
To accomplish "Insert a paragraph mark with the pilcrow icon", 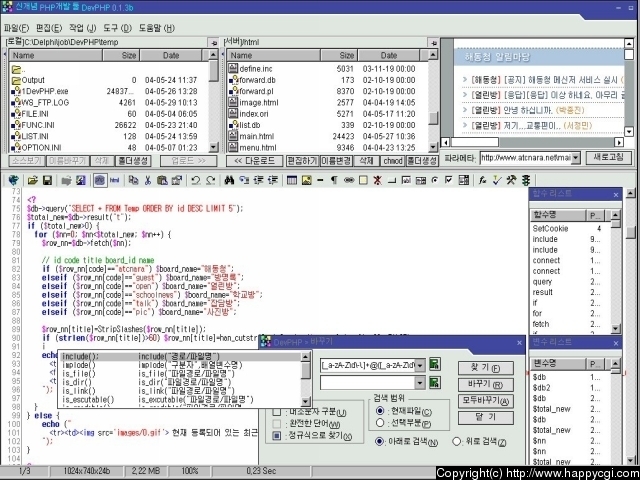I will coord(334,180).
